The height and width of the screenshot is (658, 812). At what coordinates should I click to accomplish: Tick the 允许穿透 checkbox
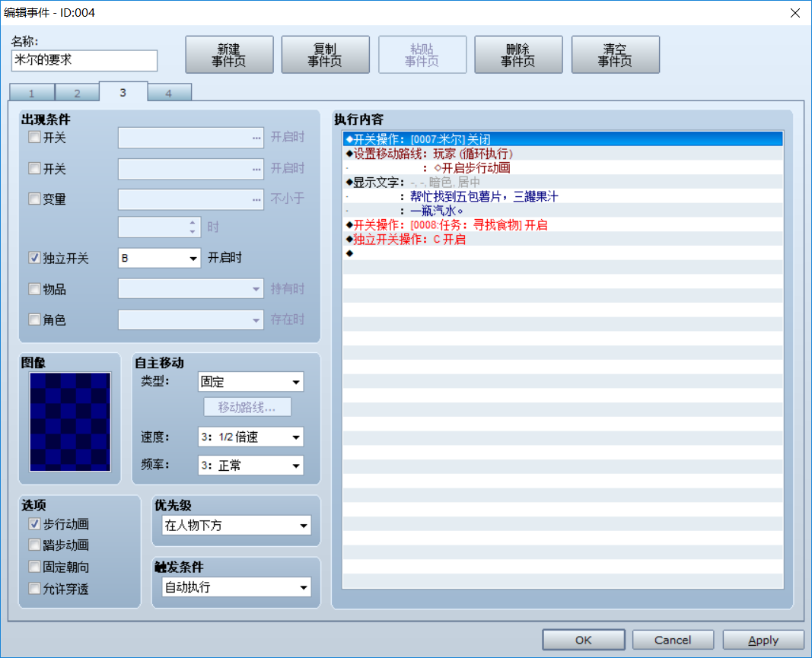[x=35, y=588]
